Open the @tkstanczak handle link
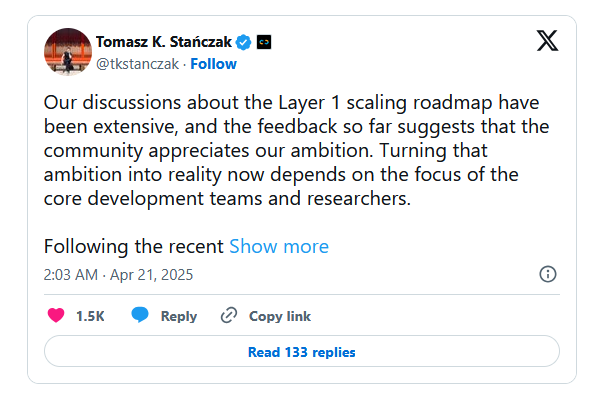The height and width of the screenshot is (398, 600). (x=137, y=64)
